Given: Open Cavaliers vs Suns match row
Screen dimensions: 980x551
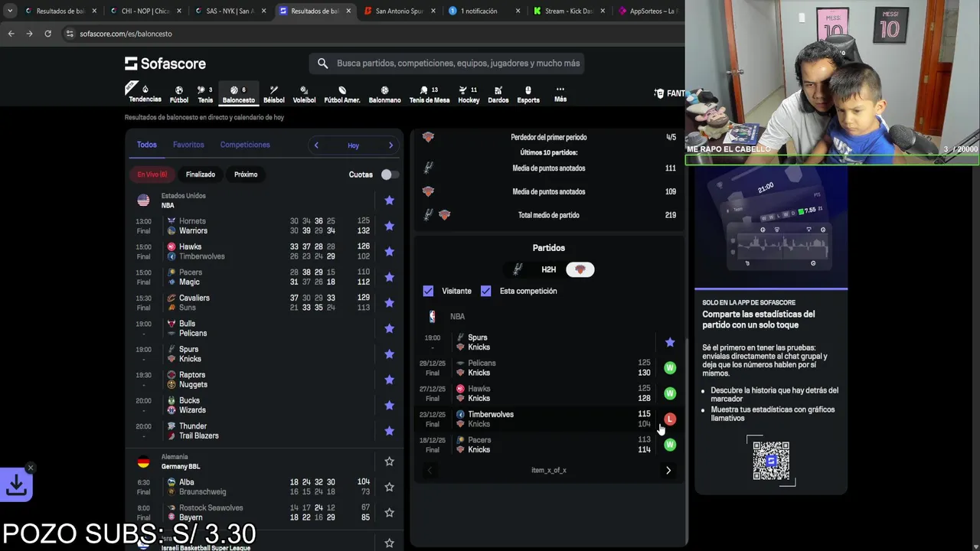Looking at the screenshot, I should (x=264, y=303).
